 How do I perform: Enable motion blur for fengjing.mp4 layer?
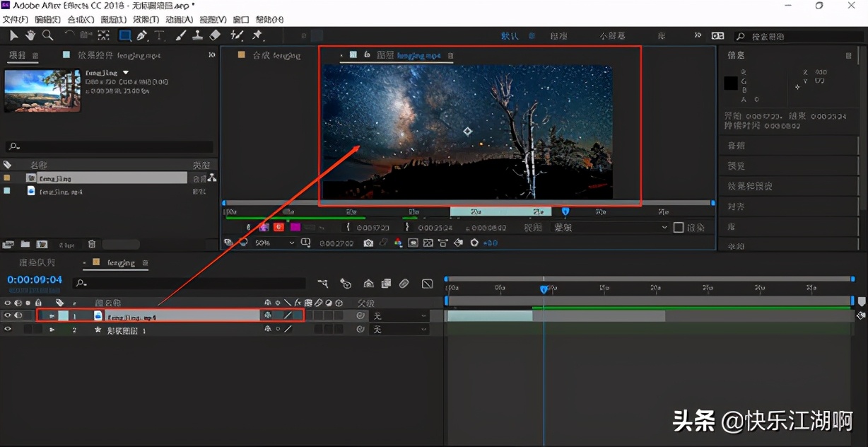[319, 316]
